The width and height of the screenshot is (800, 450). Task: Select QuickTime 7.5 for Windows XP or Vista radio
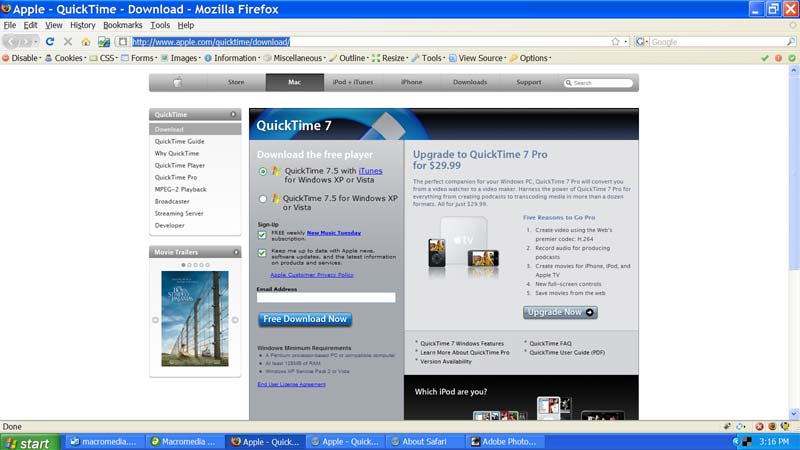click(262, 199)
